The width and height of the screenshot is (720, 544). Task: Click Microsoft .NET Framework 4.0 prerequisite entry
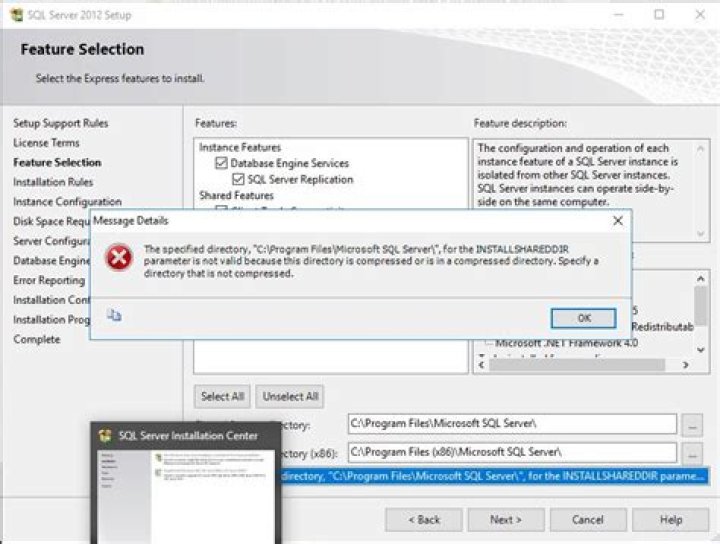tap(566, 343)
